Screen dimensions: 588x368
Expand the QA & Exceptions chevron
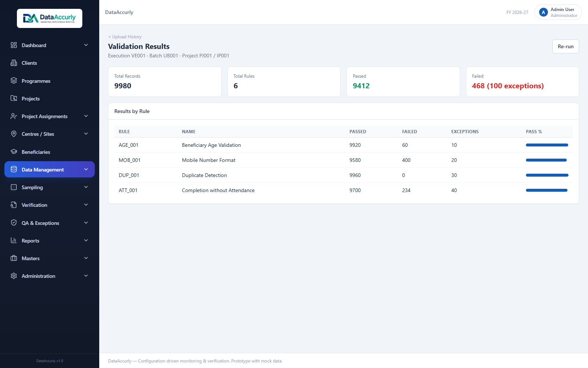tap(86, 223)
